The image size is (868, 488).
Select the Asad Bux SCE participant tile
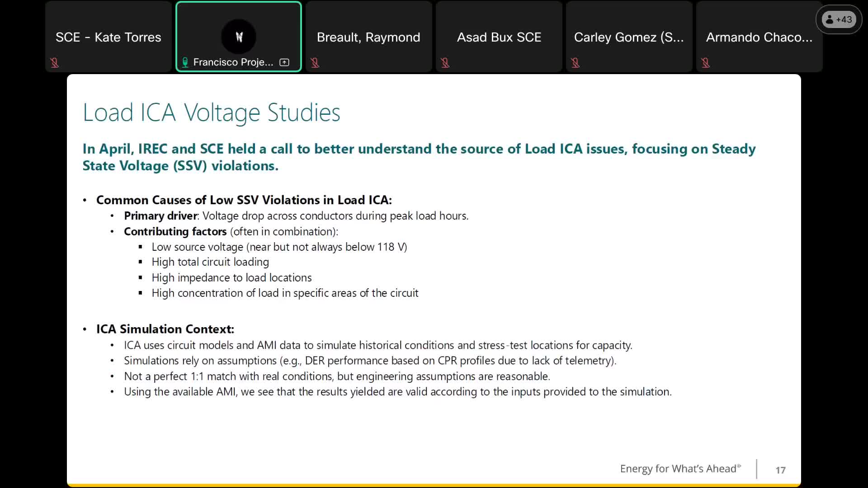click(499, 37)
